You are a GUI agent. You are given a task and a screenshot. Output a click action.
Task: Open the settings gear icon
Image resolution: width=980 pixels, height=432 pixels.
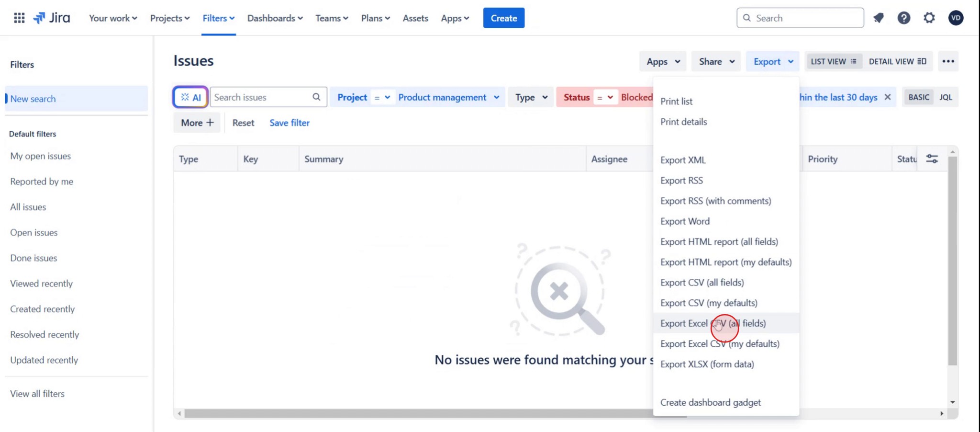[x=929, y=18]
